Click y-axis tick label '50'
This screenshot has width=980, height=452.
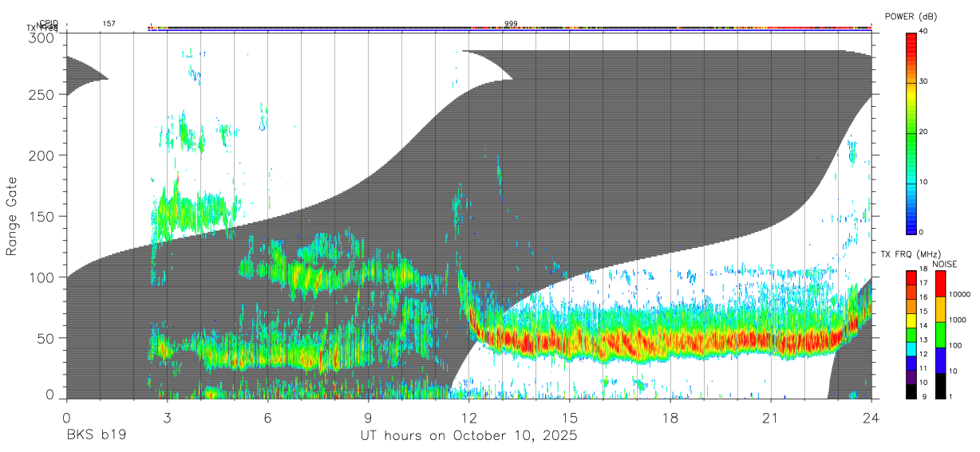pyautogui.click(x=46, y=338)
